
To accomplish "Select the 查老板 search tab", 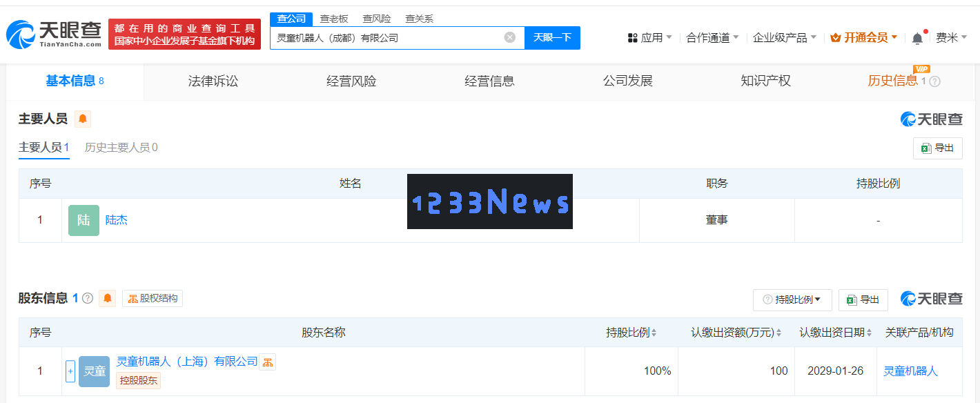I will [x=334, y=19].
